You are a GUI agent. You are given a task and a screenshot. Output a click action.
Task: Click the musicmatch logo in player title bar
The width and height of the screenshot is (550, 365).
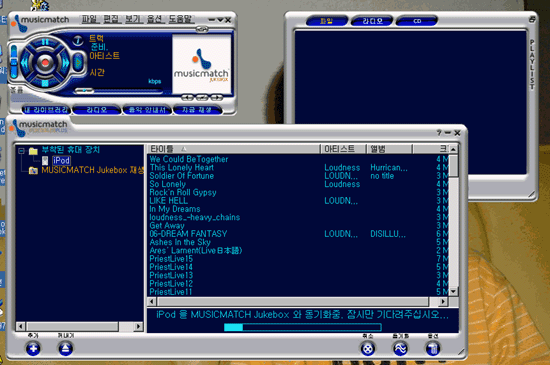click(41, 21)
